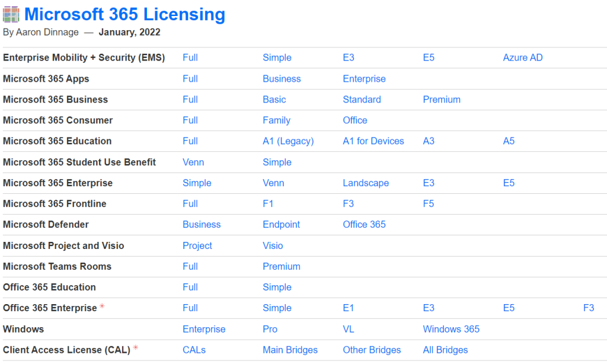Open Venn link for Student Use Benefit
Image resolution: width=607 pixels, height=364 pixels.
click(193, 162)
